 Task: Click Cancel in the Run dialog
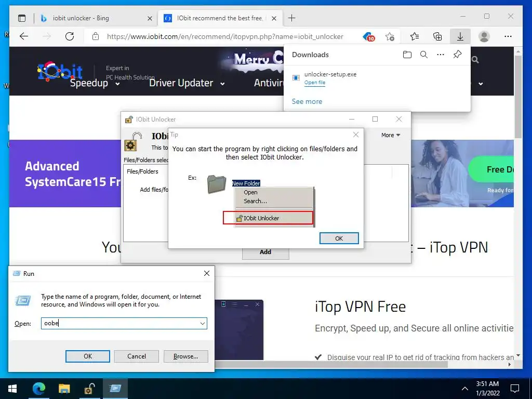[137, 356]
